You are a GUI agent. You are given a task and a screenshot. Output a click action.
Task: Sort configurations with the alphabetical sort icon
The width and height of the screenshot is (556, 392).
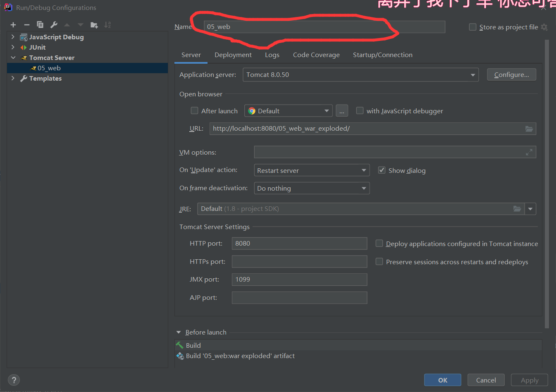(107, 25)
